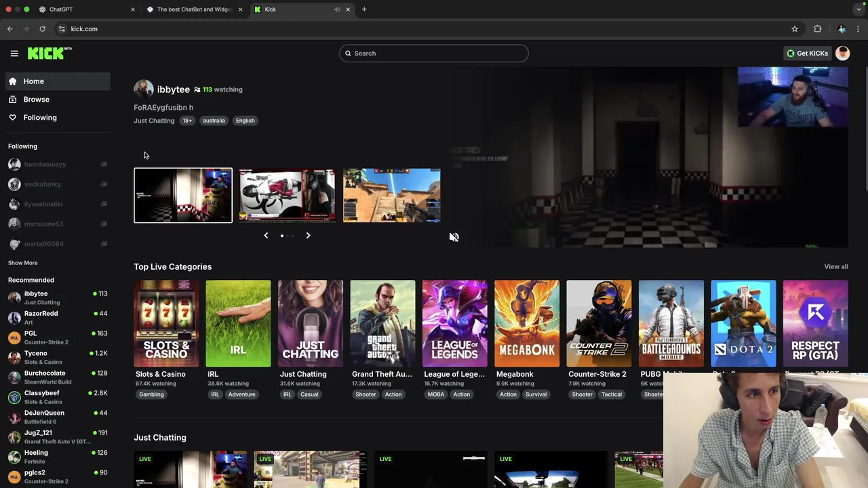Select the second featured stream thumbnail
This screenshot has height=488, width=868.
point(287,195)
